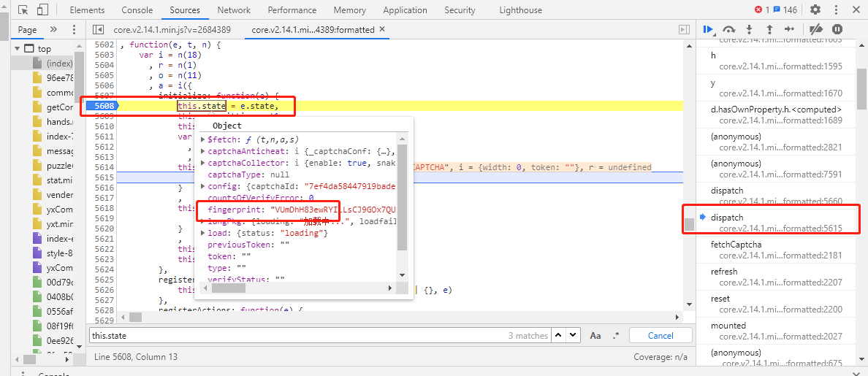Open navigator pane three-dot menu
This screenshot has width=868, height=376.
click(74, 30)
